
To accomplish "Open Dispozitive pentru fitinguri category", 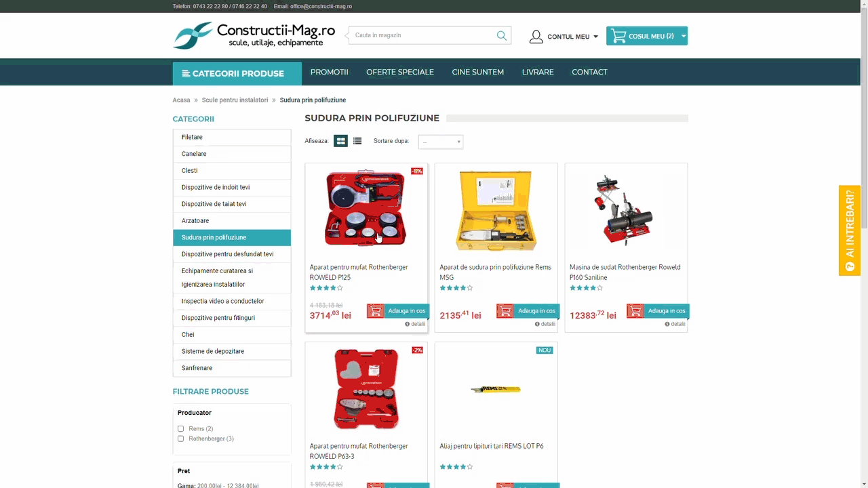I will click(232, 318).
